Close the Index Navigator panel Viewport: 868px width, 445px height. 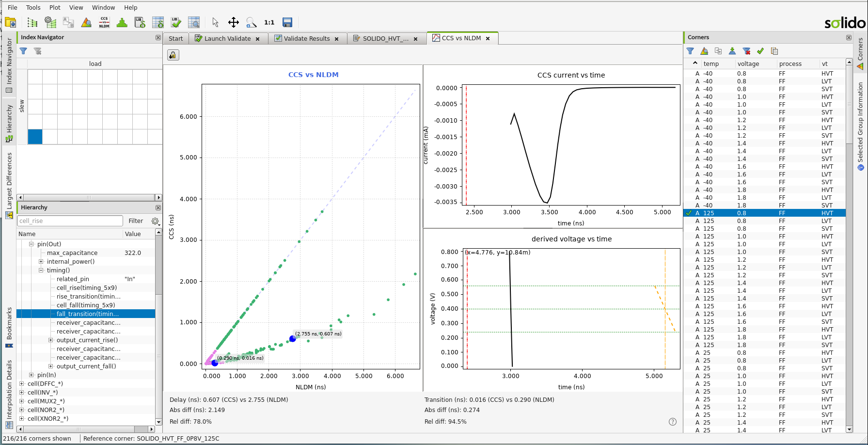pyautogui.click(x=158, y=37)
